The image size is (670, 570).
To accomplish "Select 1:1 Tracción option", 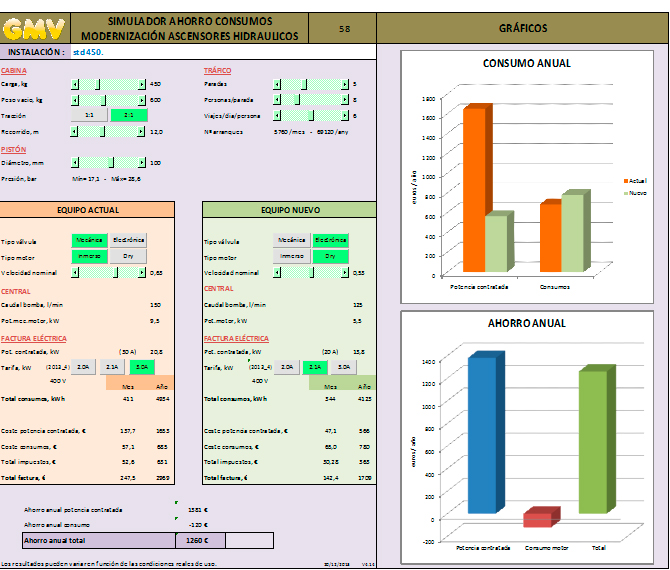I will click(x=90, y=116).
